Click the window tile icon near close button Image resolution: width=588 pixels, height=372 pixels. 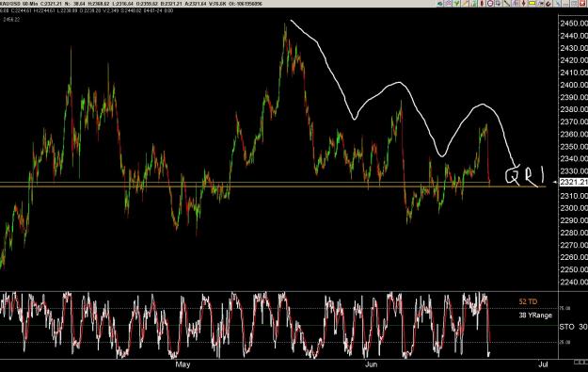click(574, 4)
